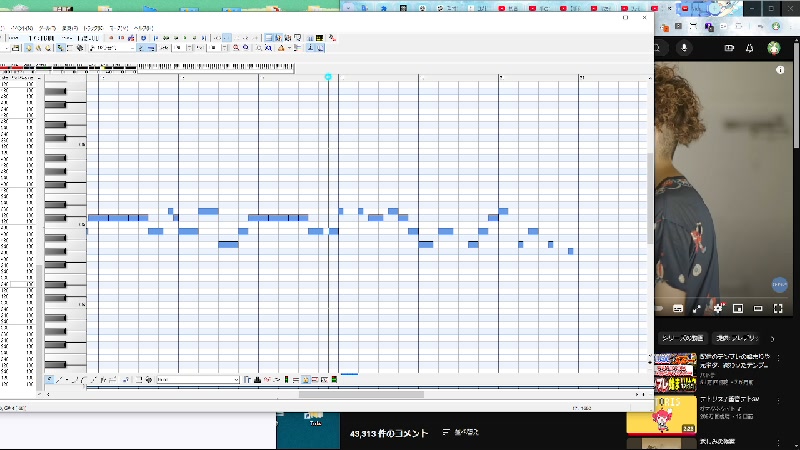Move the piano roll horizontal scrollbar thumb
Screen dimensions: 800x450
361,394
